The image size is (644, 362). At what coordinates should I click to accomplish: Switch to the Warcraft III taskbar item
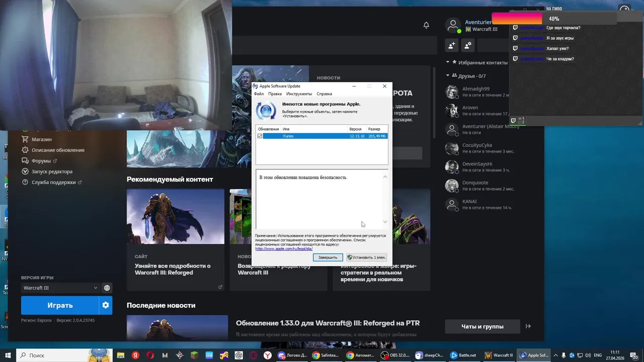498,355
